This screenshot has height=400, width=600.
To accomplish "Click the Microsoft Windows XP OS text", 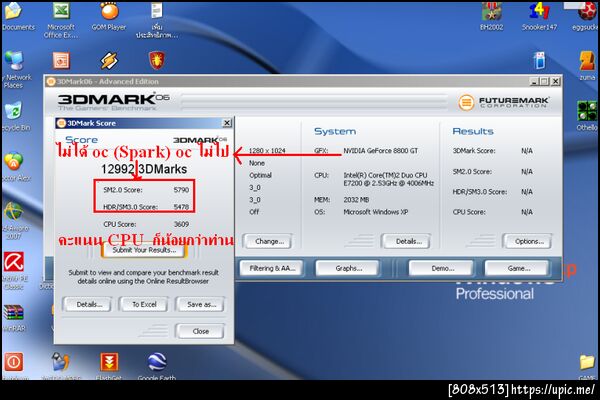I will pos(376,212).
